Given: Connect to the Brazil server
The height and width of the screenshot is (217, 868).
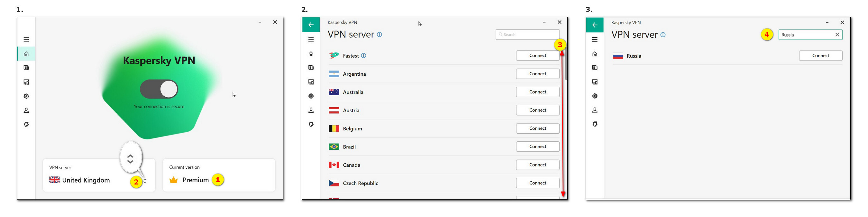Looking at the screenshot, I should (x=537, y=147).
